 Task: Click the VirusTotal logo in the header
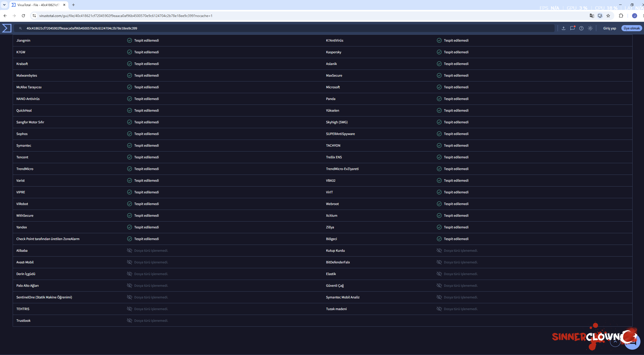click(x=7, y=28)
